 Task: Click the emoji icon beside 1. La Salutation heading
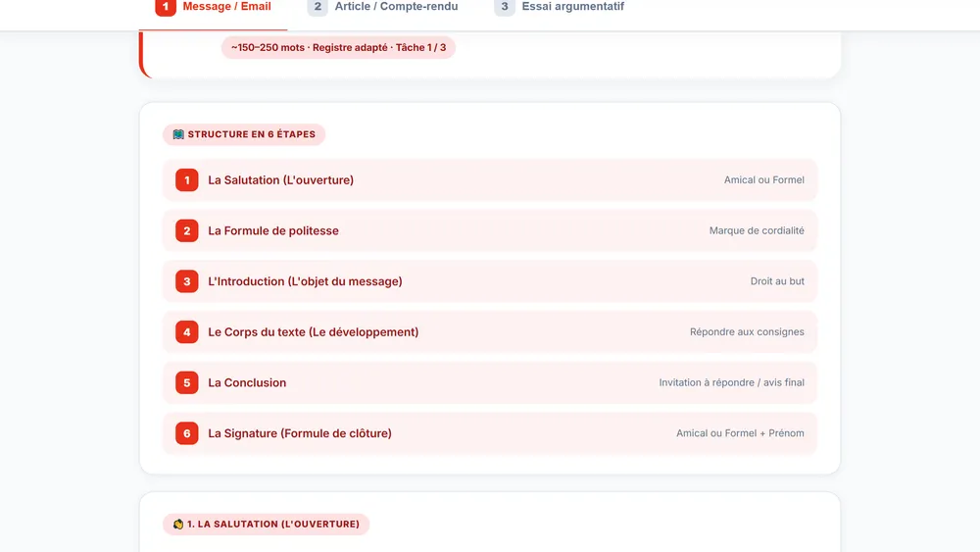pos(178,524)
